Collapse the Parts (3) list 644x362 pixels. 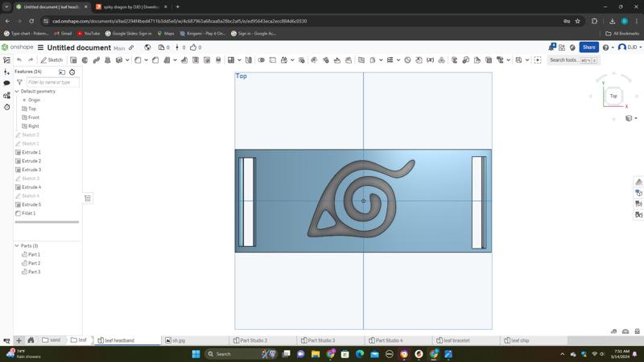pyautogui.click(x=17, y=246)
